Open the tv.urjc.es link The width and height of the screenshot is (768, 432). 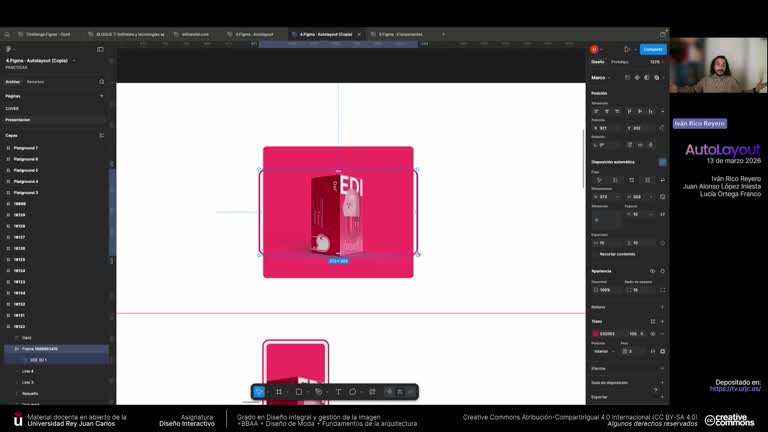point(735,389)
